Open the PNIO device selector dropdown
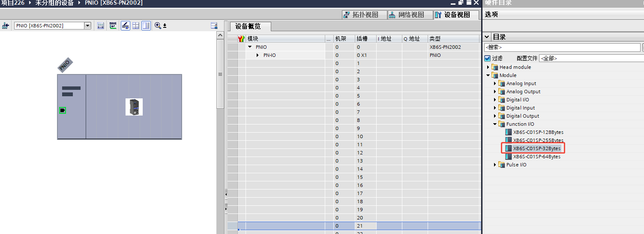This screenshot has width=644, height=234. 87,26
